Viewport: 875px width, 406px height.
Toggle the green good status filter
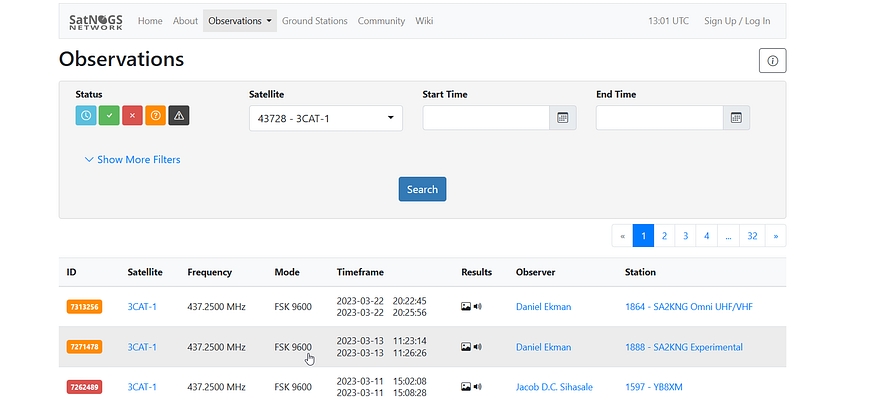coord(109,116)
